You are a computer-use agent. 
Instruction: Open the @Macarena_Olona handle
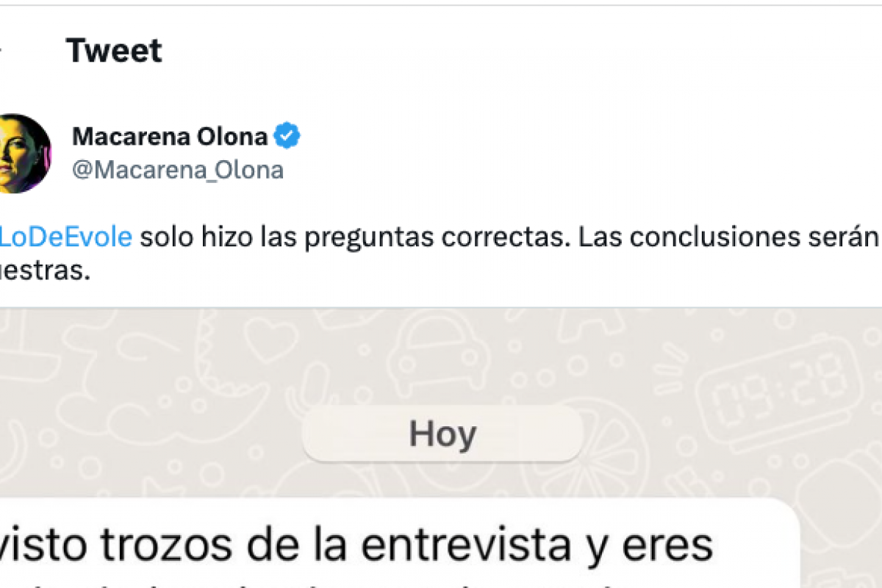178,170
